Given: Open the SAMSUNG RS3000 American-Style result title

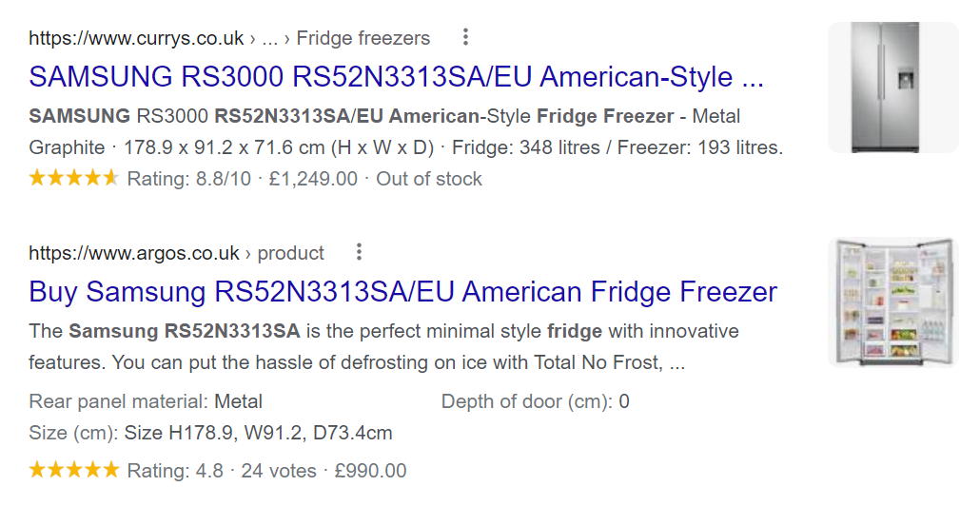Looking at the screenshot, I should (x=396, y=77).
